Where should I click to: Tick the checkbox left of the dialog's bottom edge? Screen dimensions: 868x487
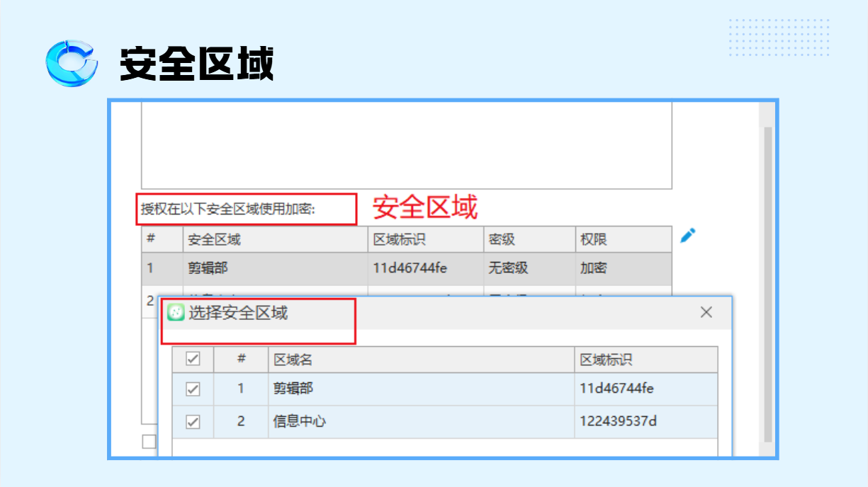[149, 442]
